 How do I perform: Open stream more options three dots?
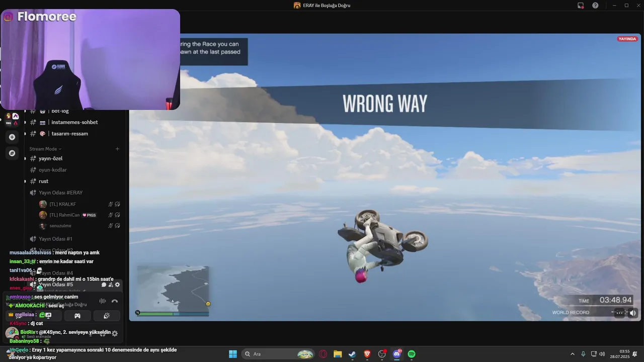620,313
